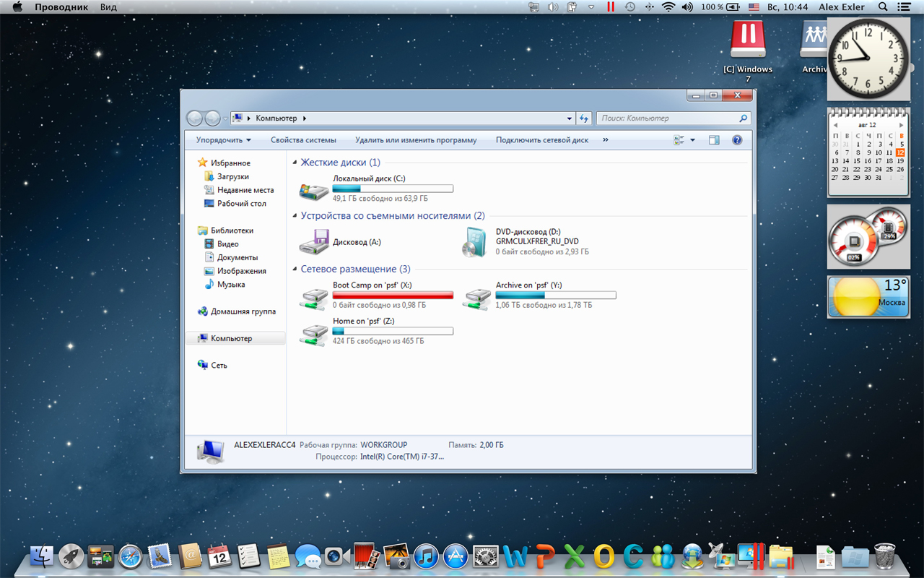Click Подключить сетевой диск button

[541, 140]
